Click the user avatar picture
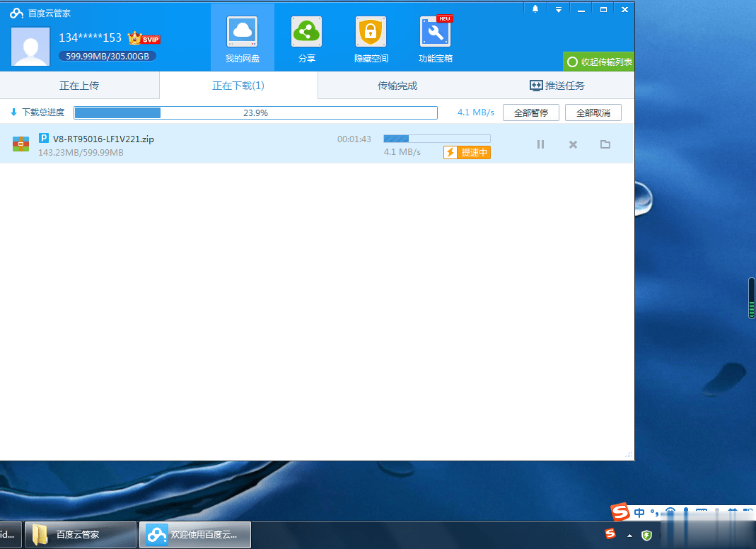The image size is (756, 549). coord(30,46)
